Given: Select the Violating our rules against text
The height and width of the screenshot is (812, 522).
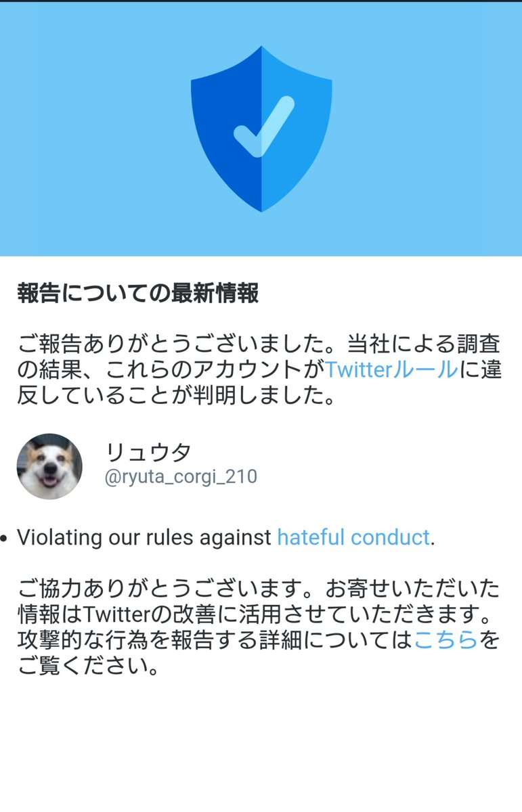Looking at the screenshot, I should (144, 538).
